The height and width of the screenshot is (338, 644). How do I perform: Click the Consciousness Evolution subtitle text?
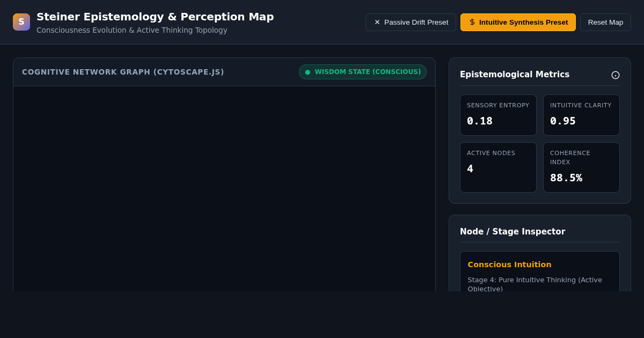[132, 30]
